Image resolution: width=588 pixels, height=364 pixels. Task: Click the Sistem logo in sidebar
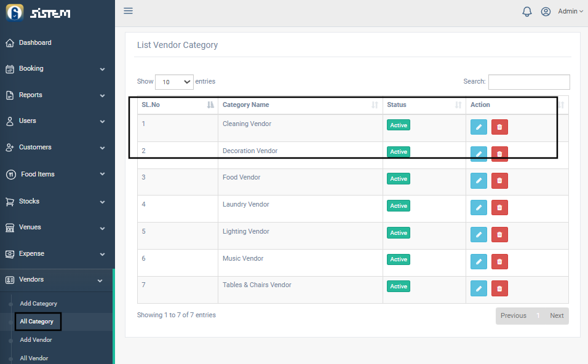(x=38, y=13)
